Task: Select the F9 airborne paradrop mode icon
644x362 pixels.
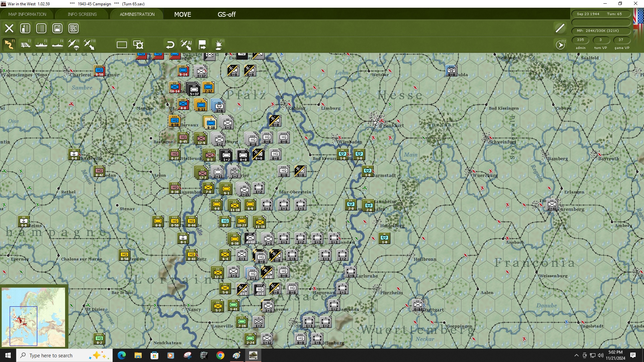Action: [x=73, y=45]
